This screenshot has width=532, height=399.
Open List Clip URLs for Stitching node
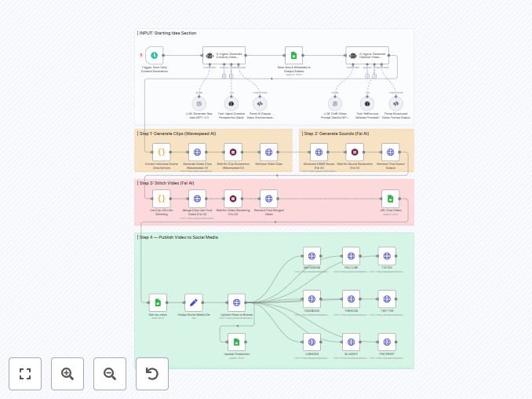pyautogui.click(x=162, y=199)
